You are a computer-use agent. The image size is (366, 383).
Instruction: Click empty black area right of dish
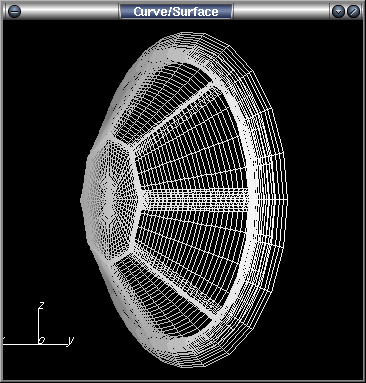(325, 200)
